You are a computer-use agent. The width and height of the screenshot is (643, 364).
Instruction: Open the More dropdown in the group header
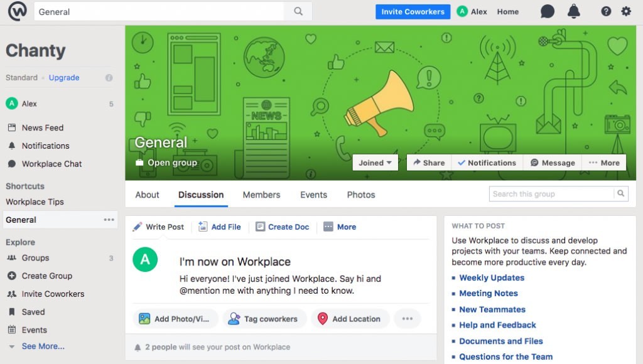click(604, 163)
